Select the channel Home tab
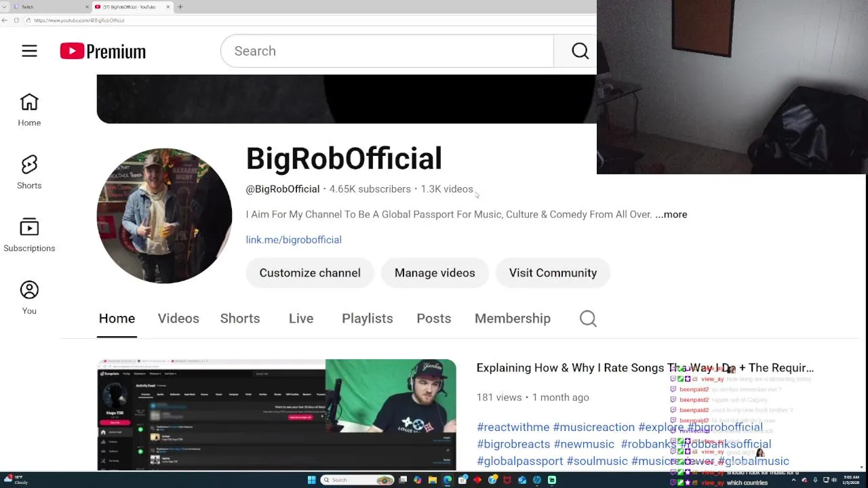This screenshot has height=488, width=868. point(117,319)
